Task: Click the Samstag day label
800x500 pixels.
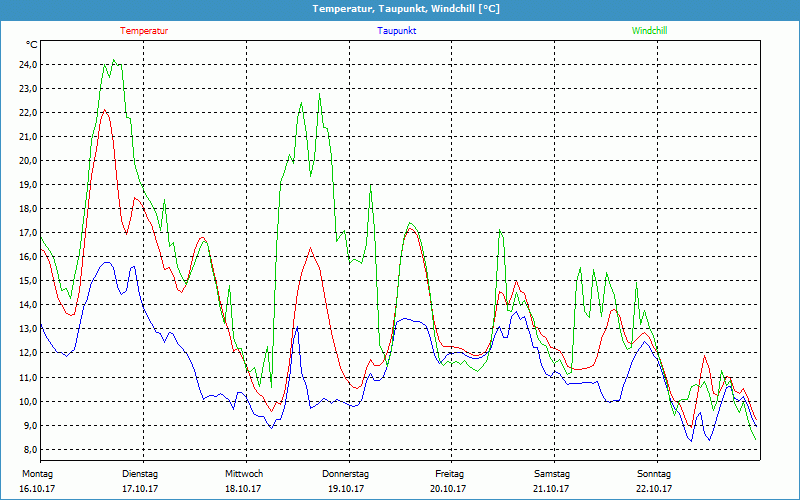Action: click(552, 474)
